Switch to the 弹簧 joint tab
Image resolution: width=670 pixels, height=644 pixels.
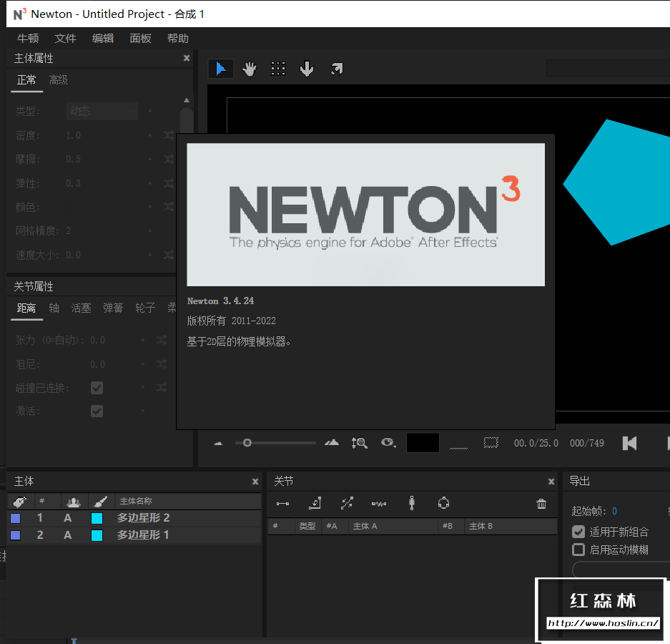[x=113, y=308]
